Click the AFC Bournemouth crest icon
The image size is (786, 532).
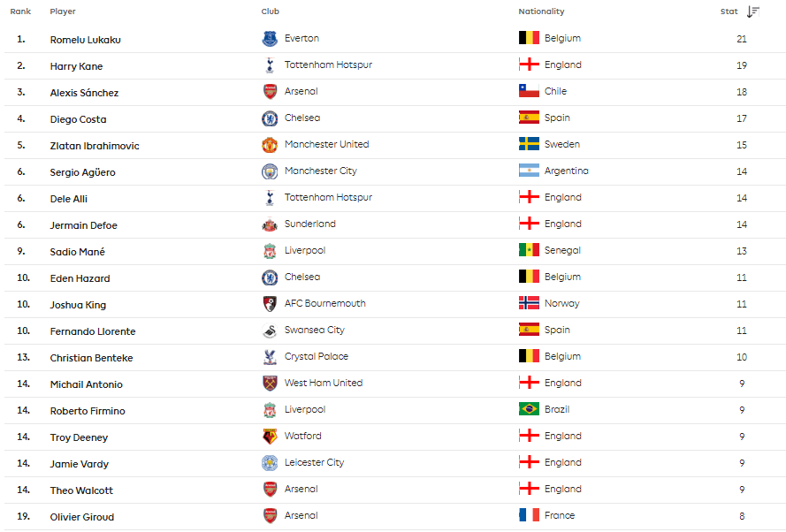[x=270, y=304]
